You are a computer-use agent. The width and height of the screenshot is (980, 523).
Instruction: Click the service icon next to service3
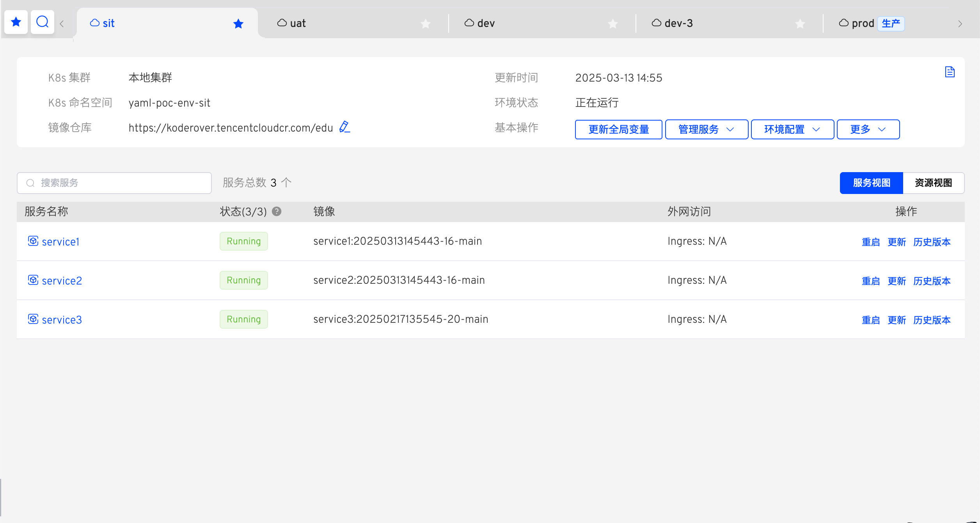(33, 319)
